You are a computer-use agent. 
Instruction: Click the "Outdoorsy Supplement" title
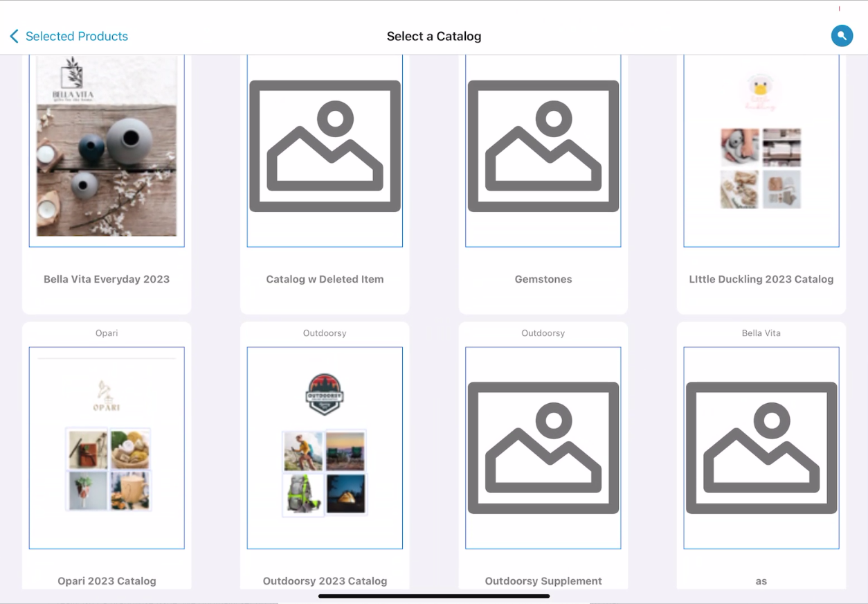point(543,581)
